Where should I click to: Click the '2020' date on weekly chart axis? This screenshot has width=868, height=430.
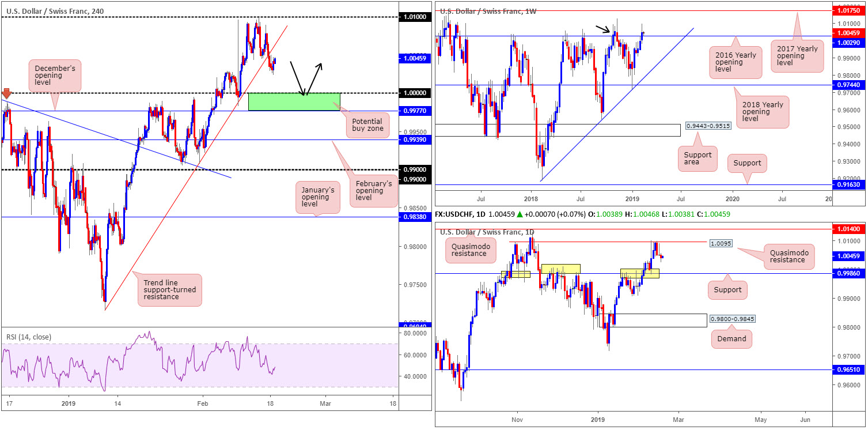[734, 199]
